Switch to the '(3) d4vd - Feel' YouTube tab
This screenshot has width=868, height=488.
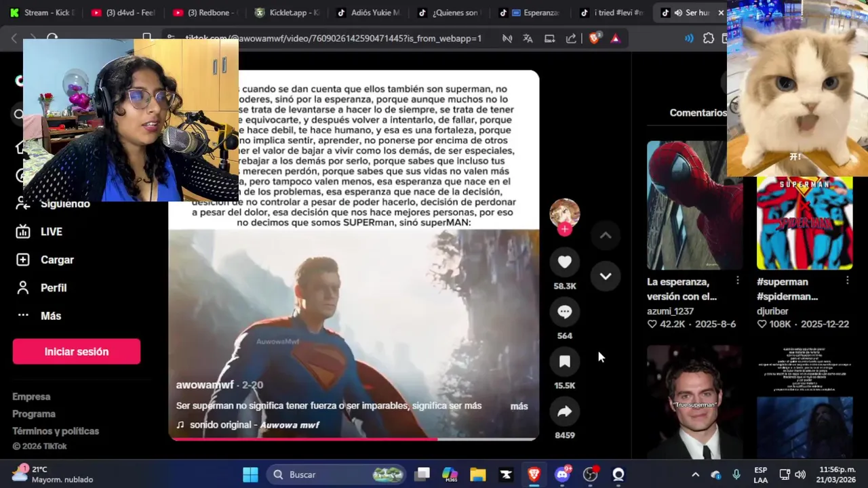(123, 12)
